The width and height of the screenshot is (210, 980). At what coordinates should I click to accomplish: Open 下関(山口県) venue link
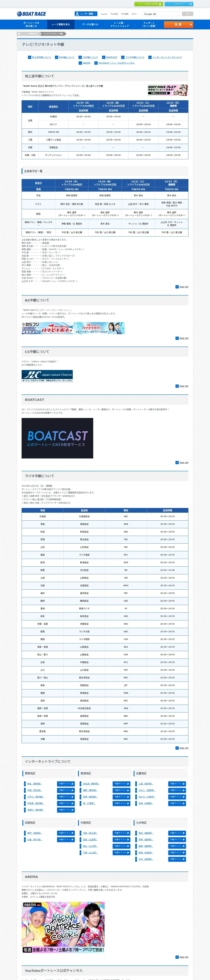click(x=90, y=853)
